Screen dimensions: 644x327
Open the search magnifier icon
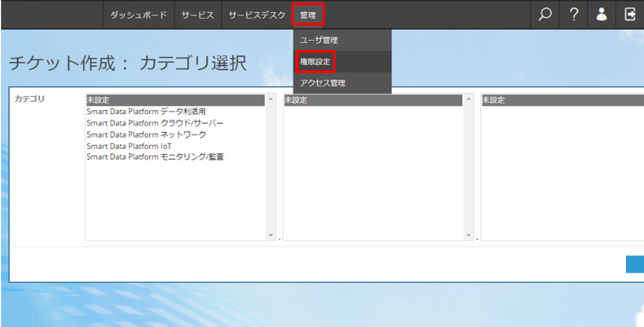[545, 15]
